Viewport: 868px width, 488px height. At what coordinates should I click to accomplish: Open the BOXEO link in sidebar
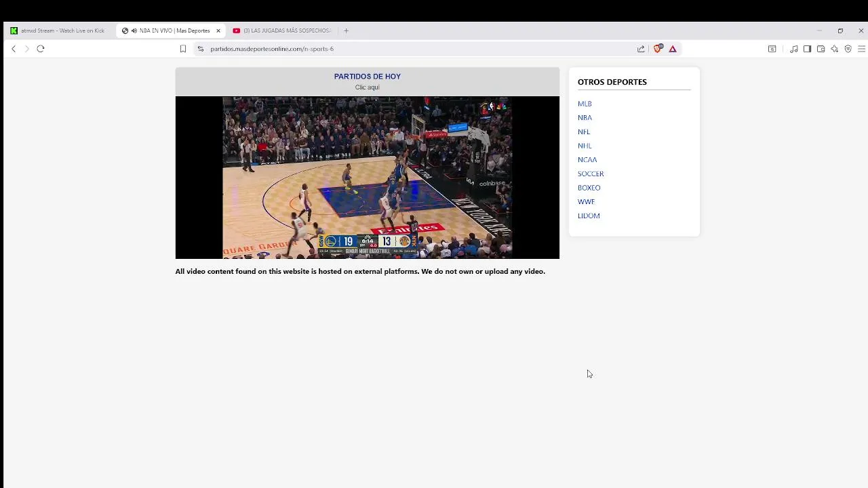[589, 188]
